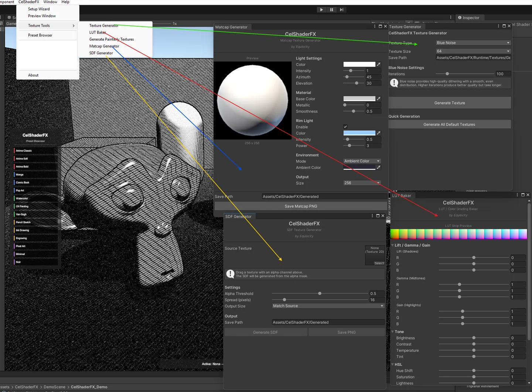Screen dimensions: 532x392
Task: Select the Anime Classic preset
Action: [36, 151]
